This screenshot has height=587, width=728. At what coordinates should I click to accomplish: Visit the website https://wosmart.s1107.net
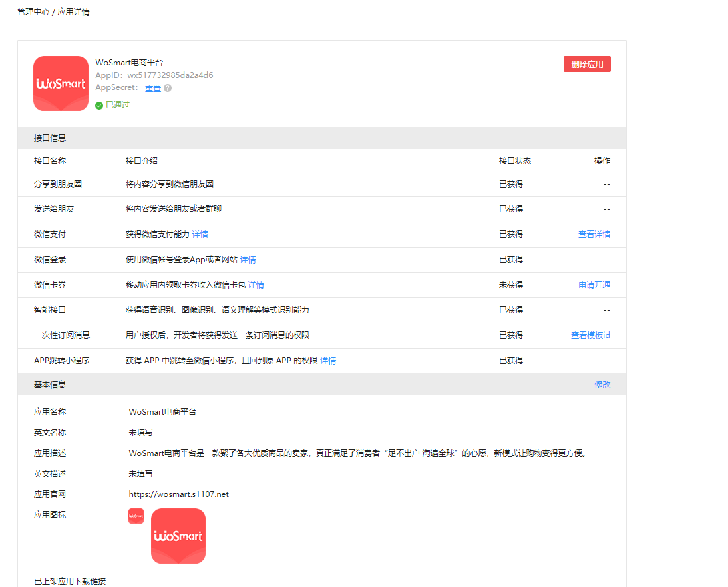click(178, 494)
